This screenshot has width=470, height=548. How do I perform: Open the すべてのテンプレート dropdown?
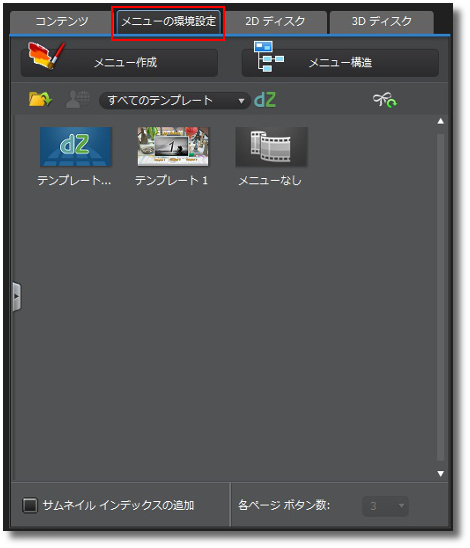click(x=175, y=101)
